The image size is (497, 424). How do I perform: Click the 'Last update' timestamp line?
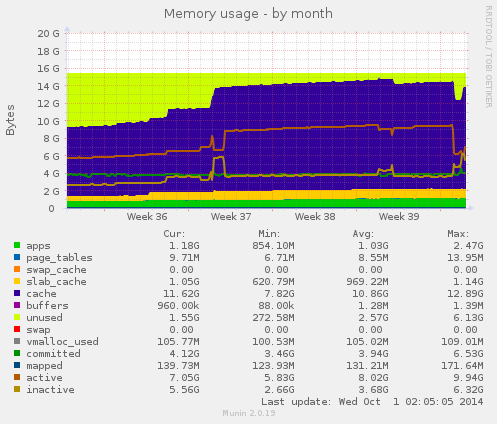pyautogui.click(x=372, y=402)
